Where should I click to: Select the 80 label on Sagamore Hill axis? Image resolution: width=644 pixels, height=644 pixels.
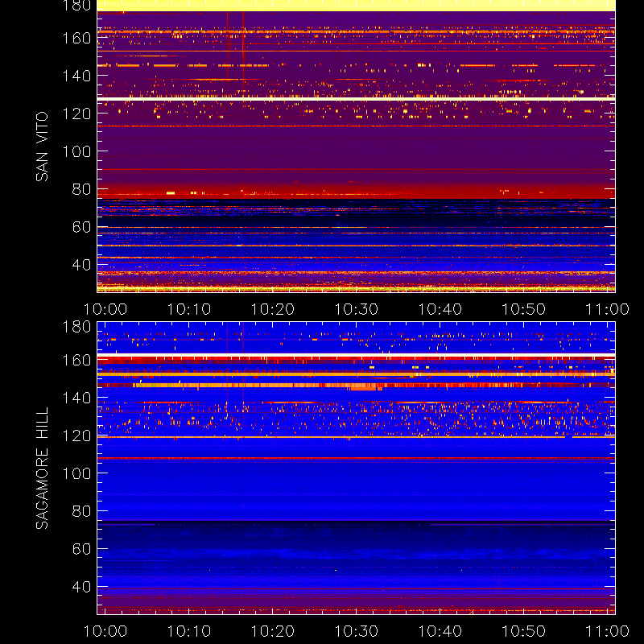coord(81,511)
